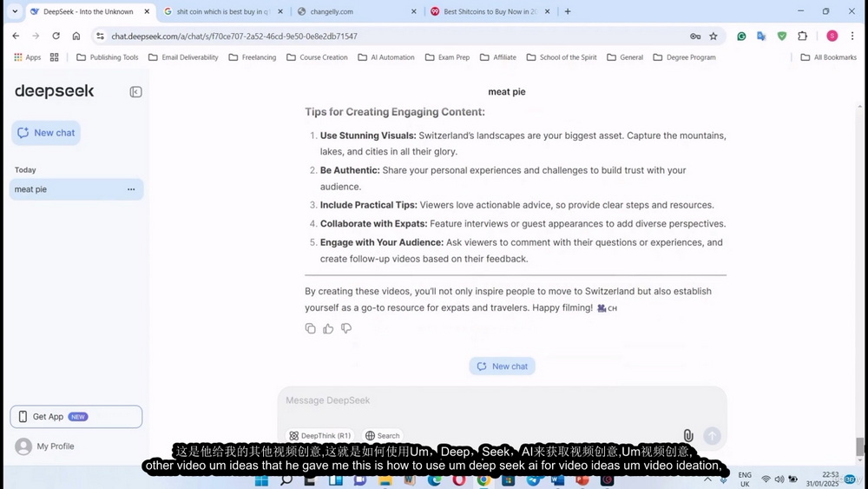
Task: Dislike the response with thumbs down
Action: [346, 328]
